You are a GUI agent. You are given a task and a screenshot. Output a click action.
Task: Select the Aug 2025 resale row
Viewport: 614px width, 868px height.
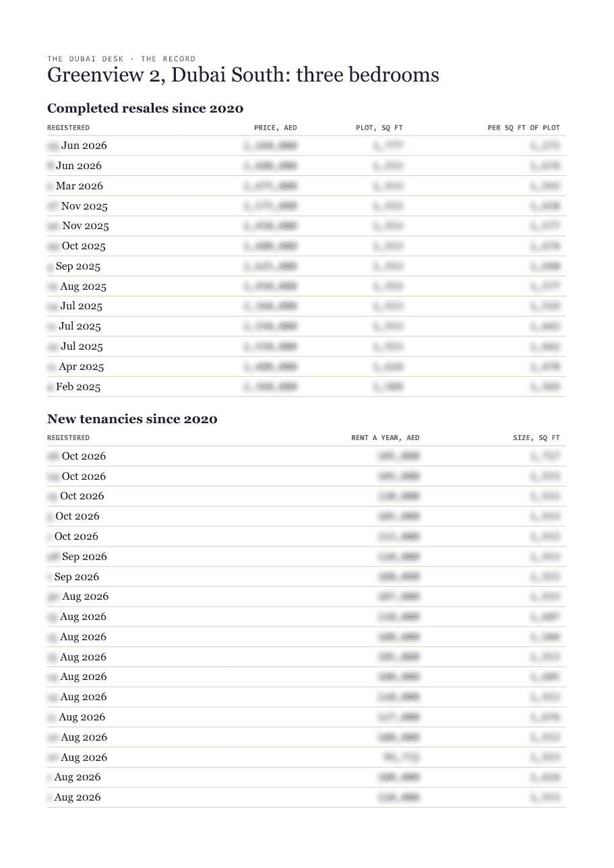coord(307,286)
